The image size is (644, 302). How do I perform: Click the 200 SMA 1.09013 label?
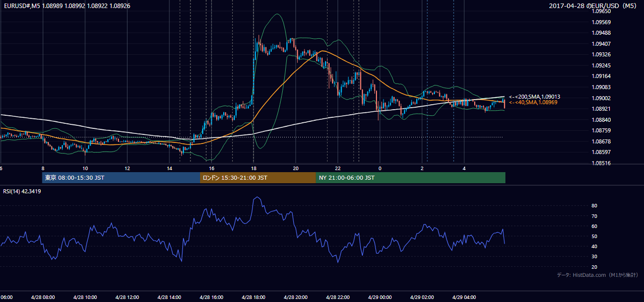(534, 97)
